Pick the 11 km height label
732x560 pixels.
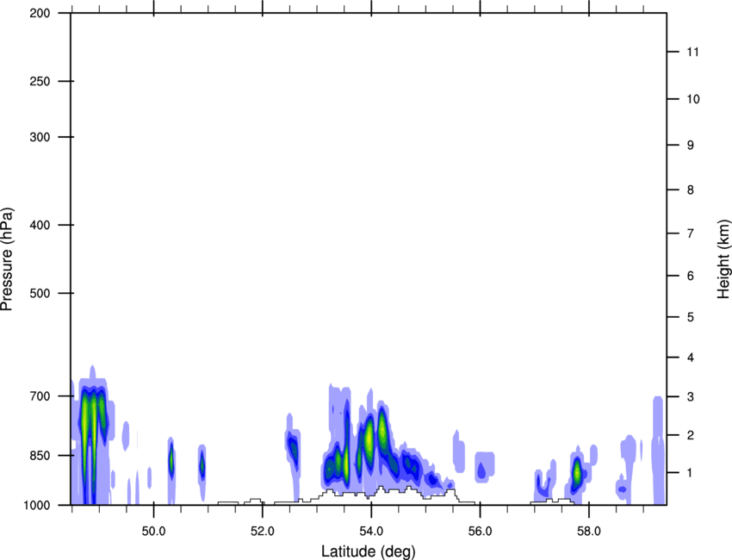pos(692,52)
